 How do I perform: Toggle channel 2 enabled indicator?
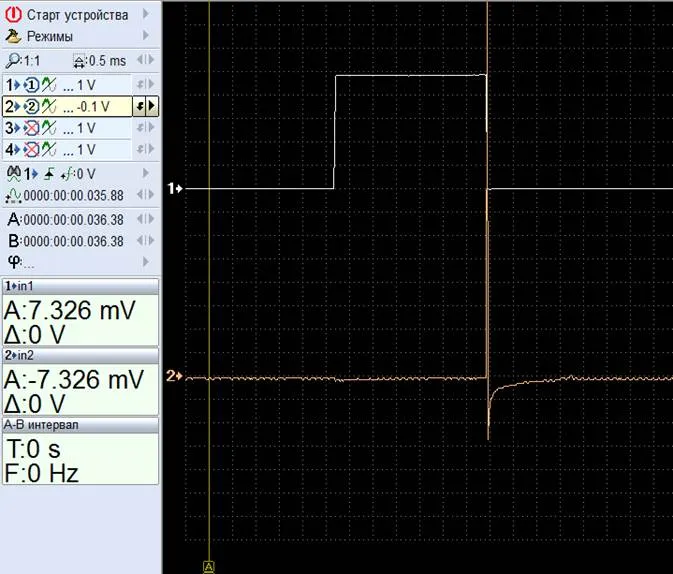(x=31, y=106)
